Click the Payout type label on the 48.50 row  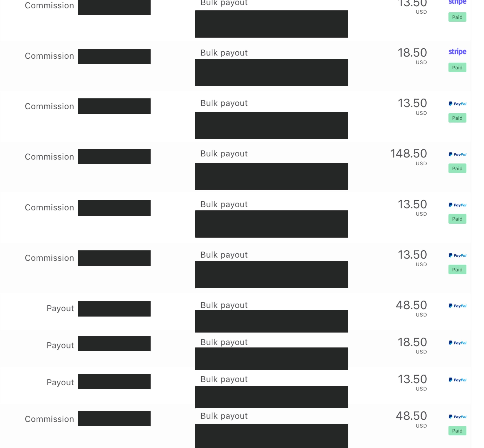click(x=60, y=308)
